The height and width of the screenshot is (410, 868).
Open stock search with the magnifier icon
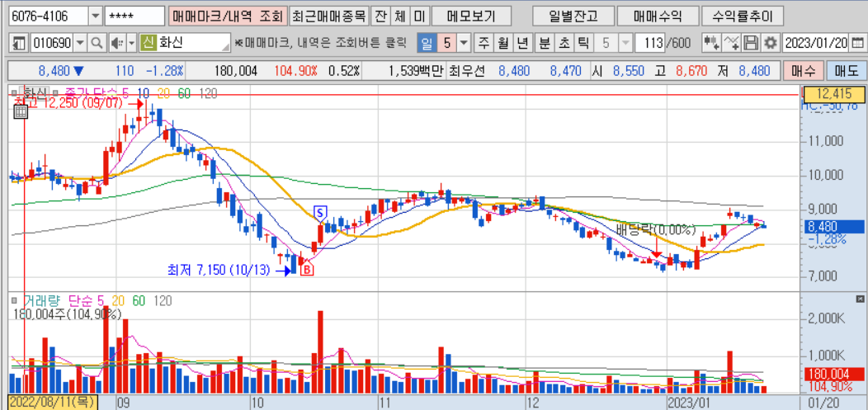point(97,43)
